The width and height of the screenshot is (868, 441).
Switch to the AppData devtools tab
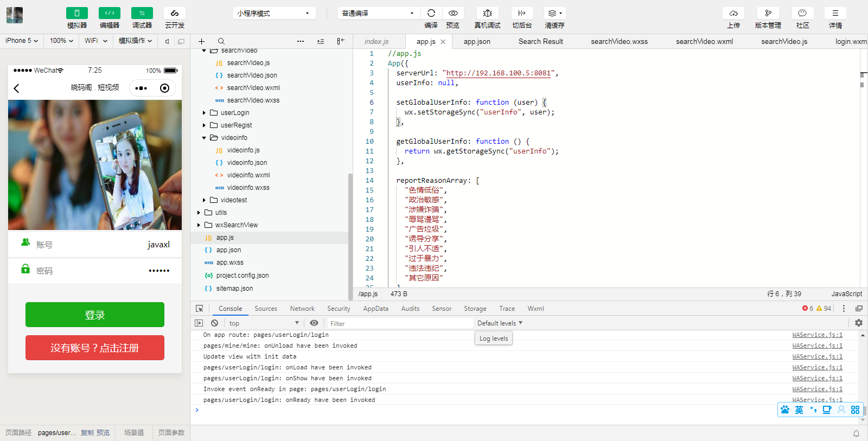pyautogui.click(x=375, y=309)
